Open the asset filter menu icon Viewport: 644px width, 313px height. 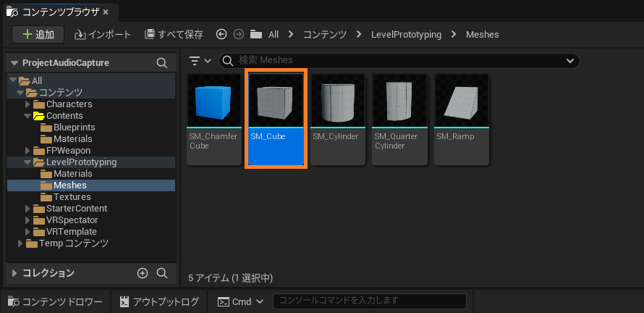coord(200,61)
